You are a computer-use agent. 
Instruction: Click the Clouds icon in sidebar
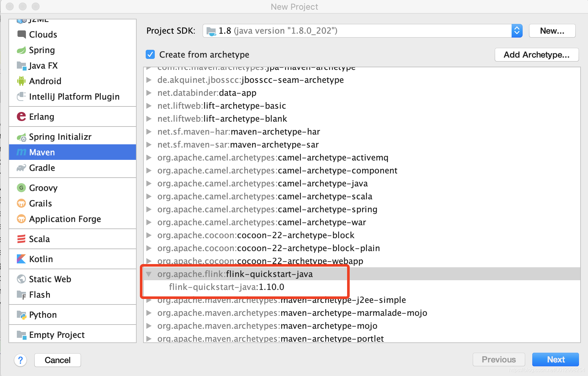(21, 34)
